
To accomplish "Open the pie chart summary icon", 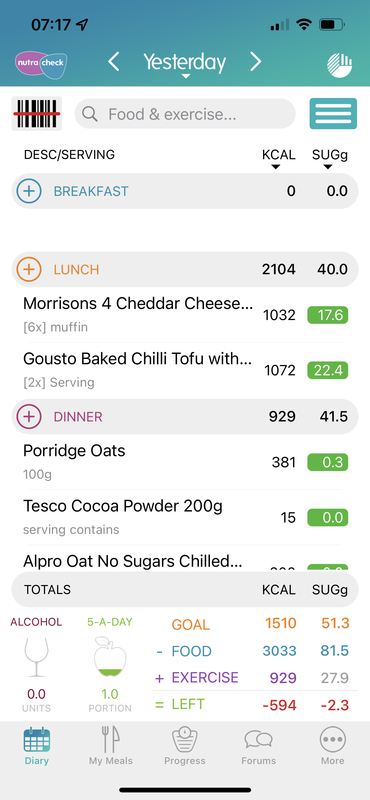I will pyautogui.click(x=339, y=64).
